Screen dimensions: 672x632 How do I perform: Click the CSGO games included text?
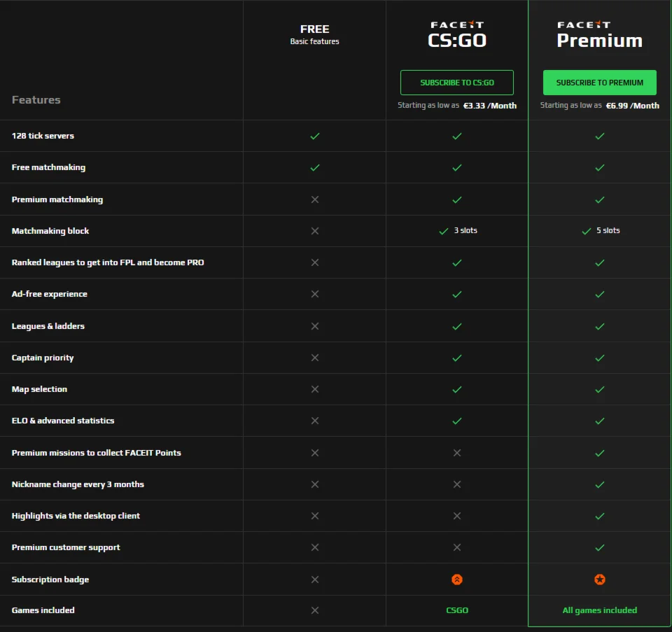pos(457,610)
